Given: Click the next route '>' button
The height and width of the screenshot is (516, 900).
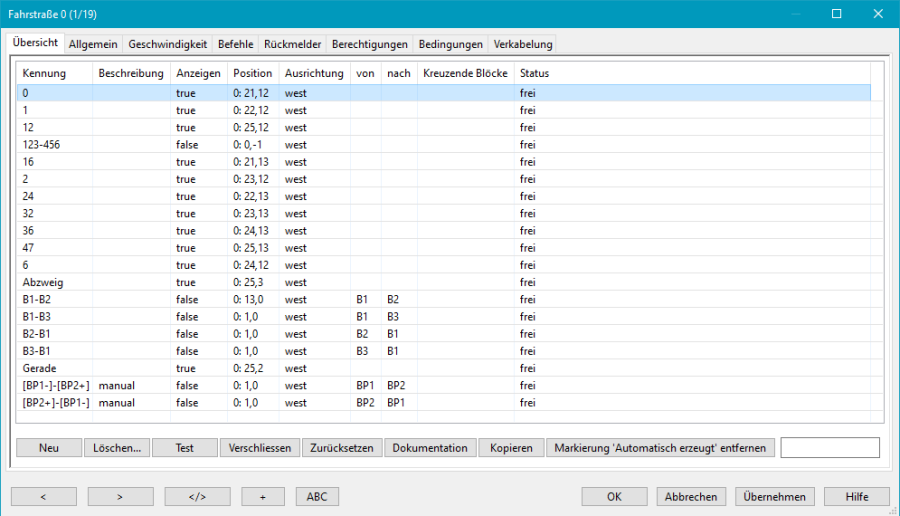Looking at the screenshot, I should [120, 496].
